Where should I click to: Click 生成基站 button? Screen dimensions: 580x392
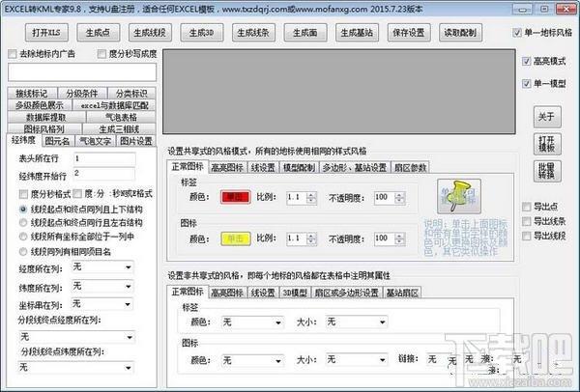[357, 33]
